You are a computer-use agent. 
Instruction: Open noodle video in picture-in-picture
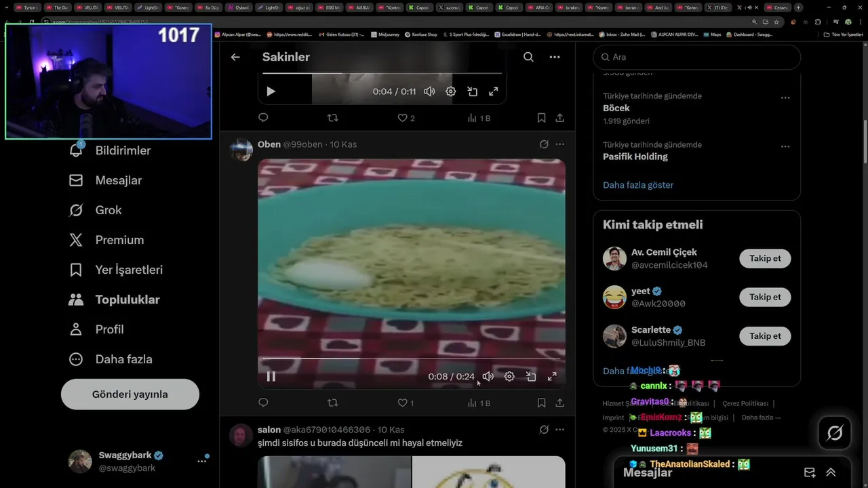tap(531, 377)
